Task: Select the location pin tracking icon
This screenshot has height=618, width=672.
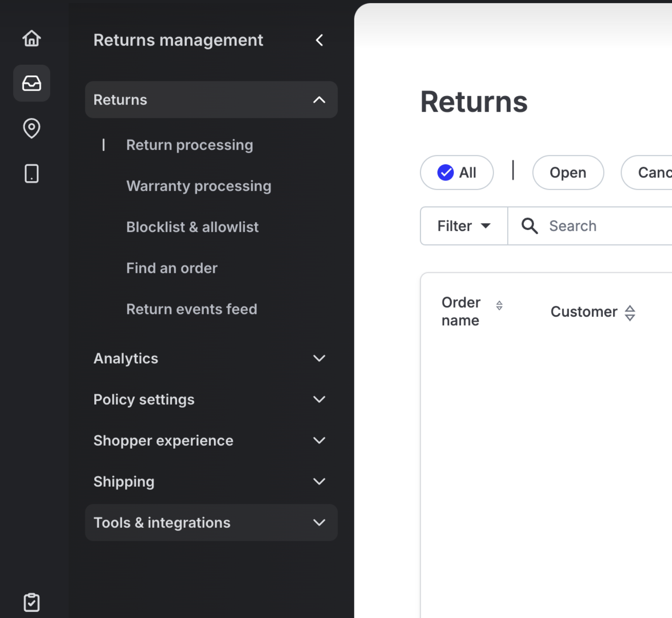Action: (31, 128)
